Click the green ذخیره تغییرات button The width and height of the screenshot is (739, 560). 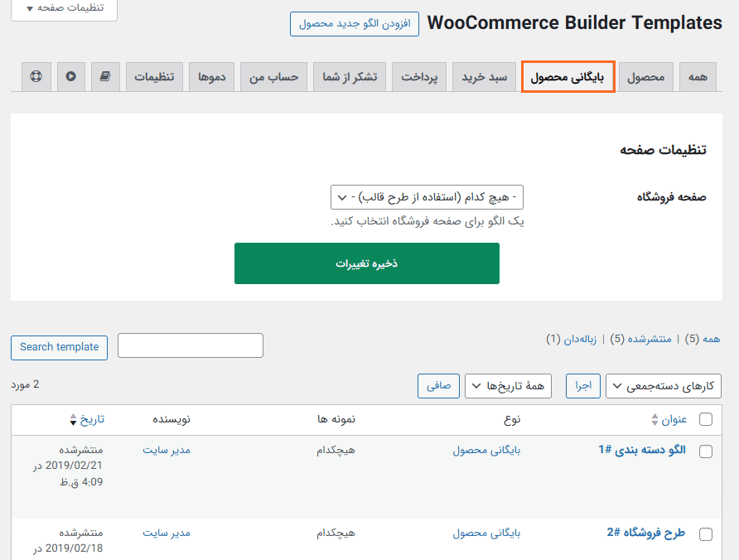[x=367, y=263]
